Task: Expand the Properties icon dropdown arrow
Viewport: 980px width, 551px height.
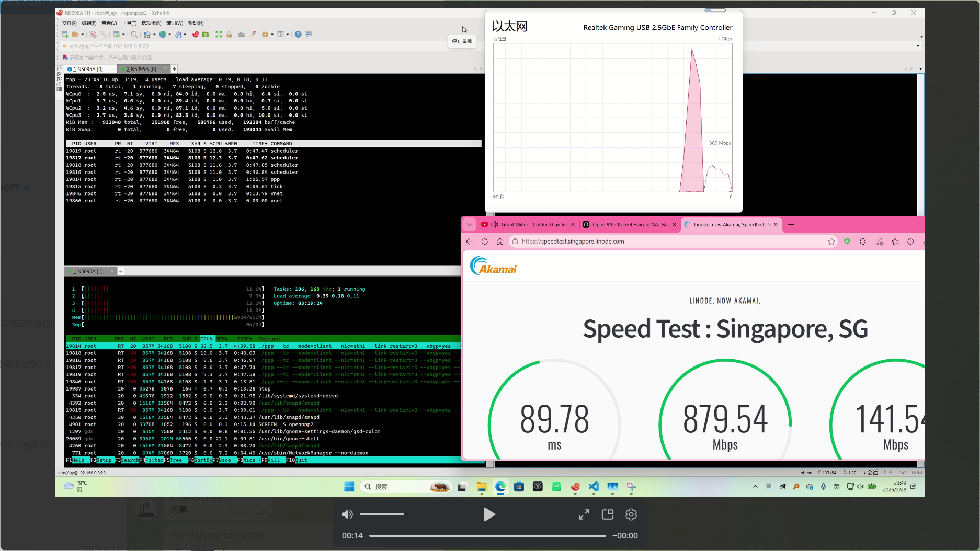Action: point(123,35)
